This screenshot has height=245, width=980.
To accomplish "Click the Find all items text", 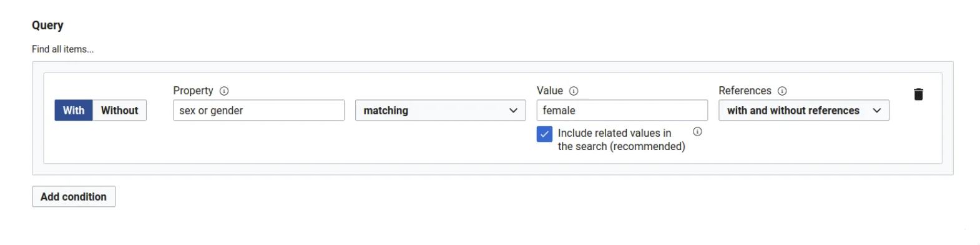I will tap(63, 49).
